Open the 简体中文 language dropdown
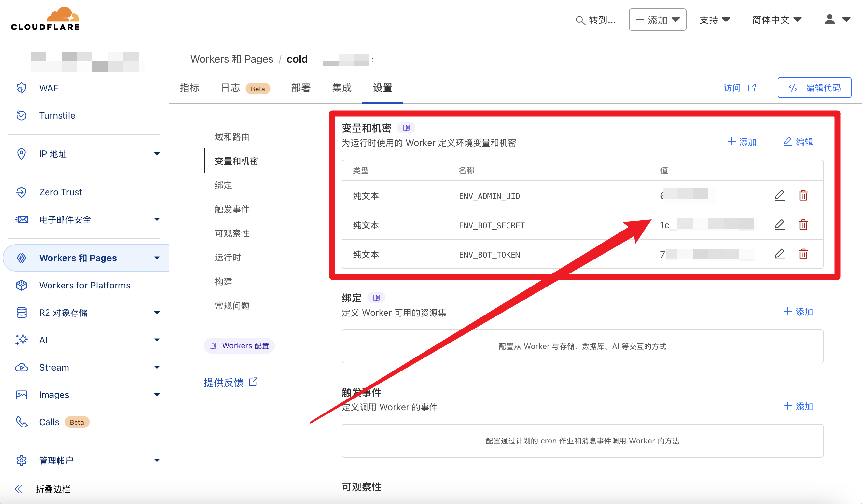The height and width of the screenshot is (504, 862). tap(776, 20)
